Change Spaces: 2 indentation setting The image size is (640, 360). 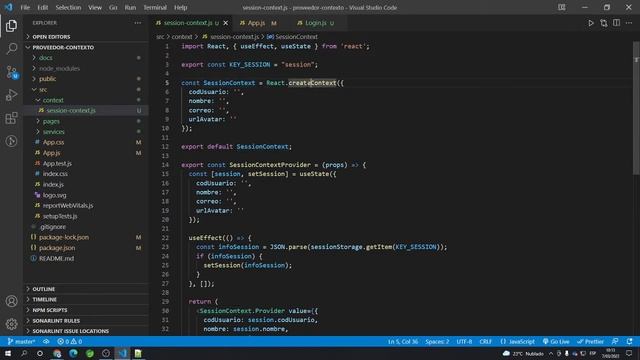pos(437,341)
